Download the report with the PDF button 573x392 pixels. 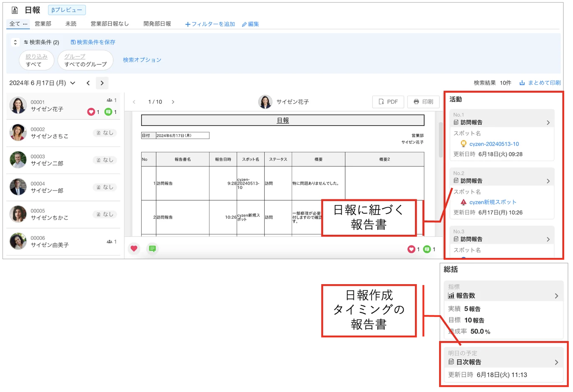pos(388,102)
